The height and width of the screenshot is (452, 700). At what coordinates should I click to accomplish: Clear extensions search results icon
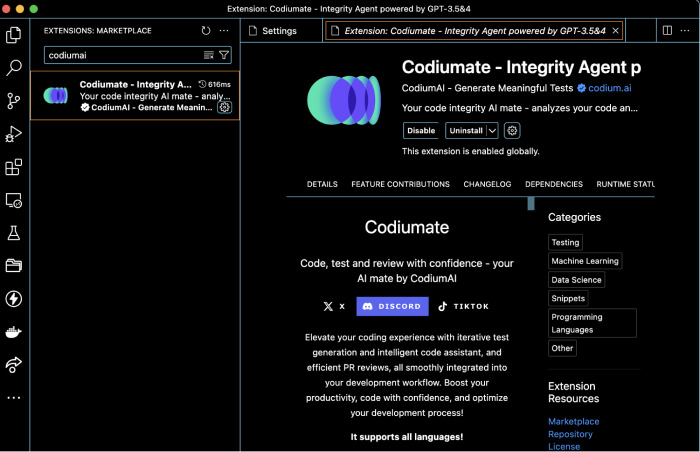coord(208,55)
